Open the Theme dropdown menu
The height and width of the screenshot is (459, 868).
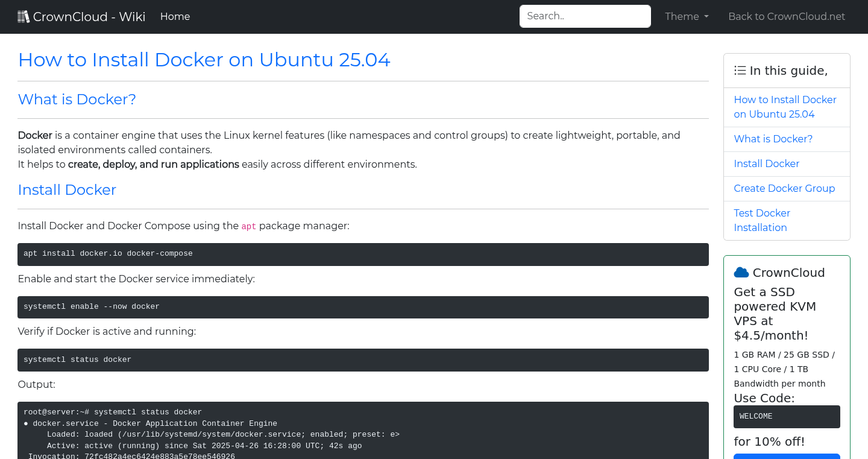click(x=686, y=17)
